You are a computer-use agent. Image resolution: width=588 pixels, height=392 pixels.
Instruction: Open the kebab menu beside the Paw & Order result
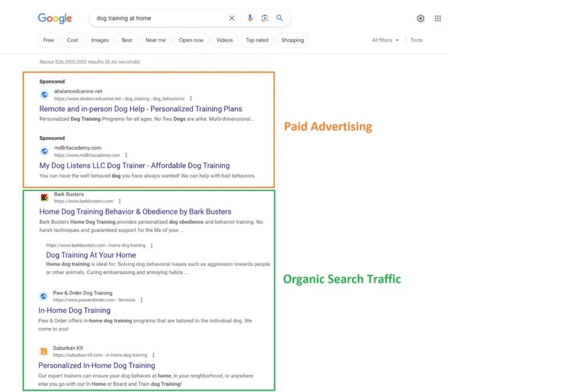point(141,300)
